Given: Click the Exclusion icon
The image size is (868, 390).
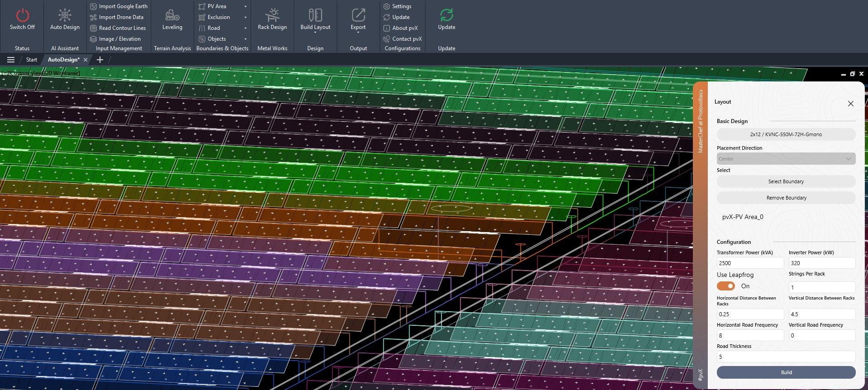Looking at the screenshot, I should coord(202,17).
